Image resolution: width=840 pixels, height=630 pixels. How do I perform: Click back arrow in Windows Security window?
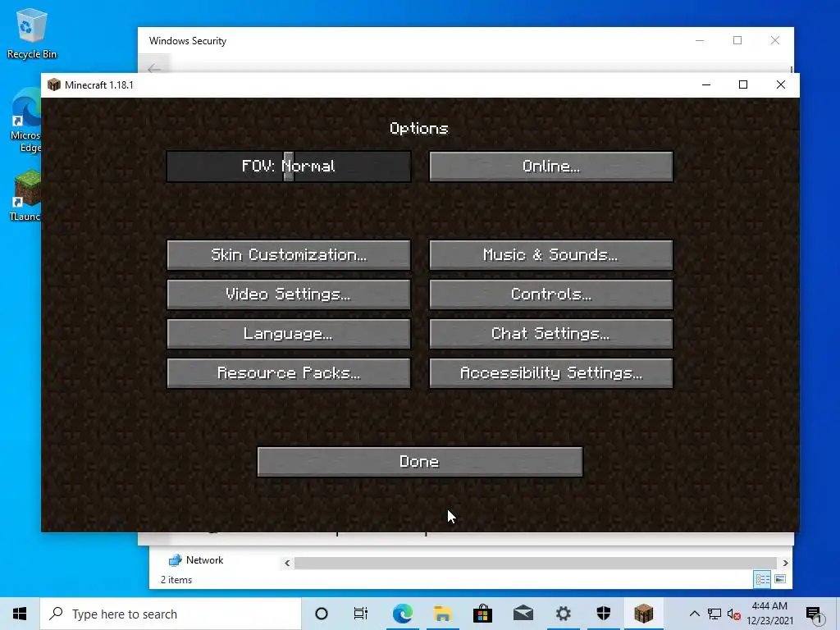154,68
